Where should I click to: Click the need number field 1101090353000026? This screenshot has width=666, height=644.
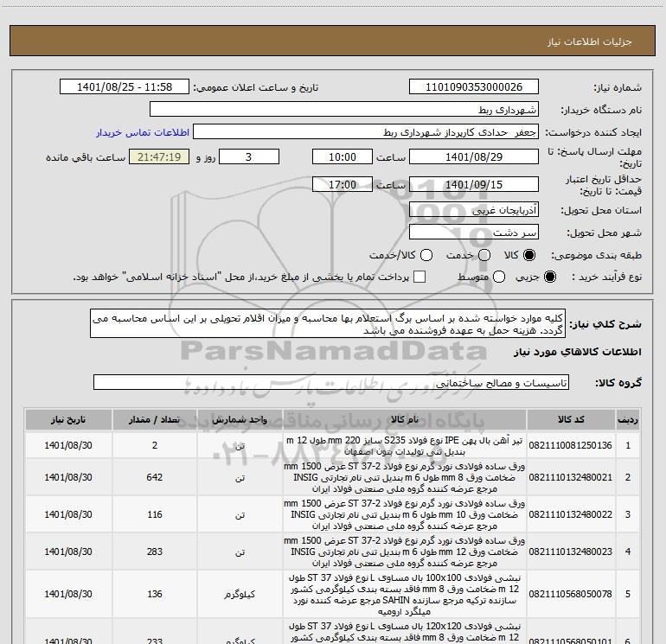coord(474,87)
